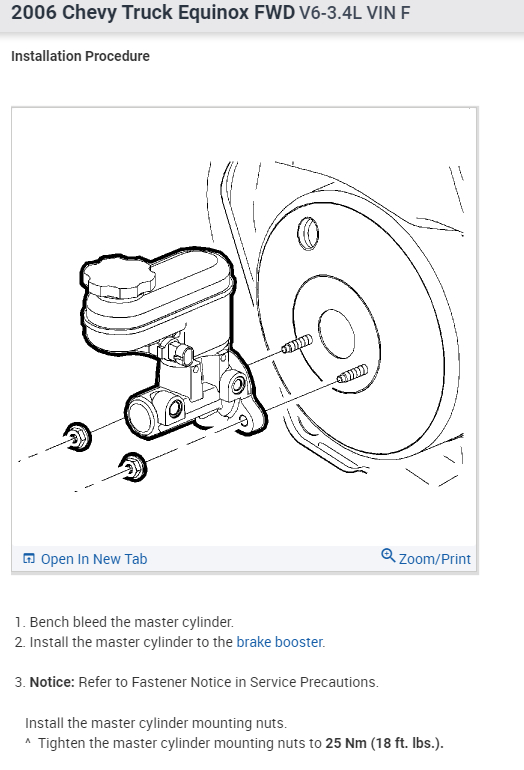Screen dimensions: 524x770
Task: Click the 'Installation Procedure' heading
Action: (x=81, y=56)
